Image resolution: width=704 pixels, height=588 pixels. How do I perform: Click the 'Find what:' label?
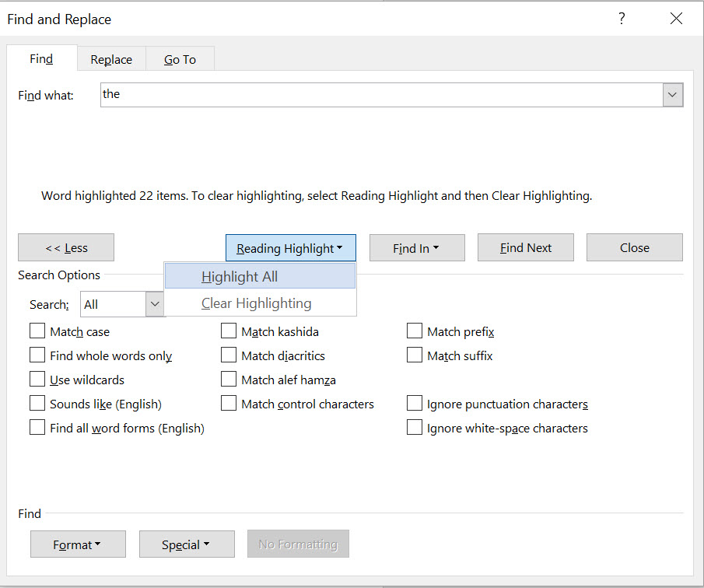pos(46,95)
